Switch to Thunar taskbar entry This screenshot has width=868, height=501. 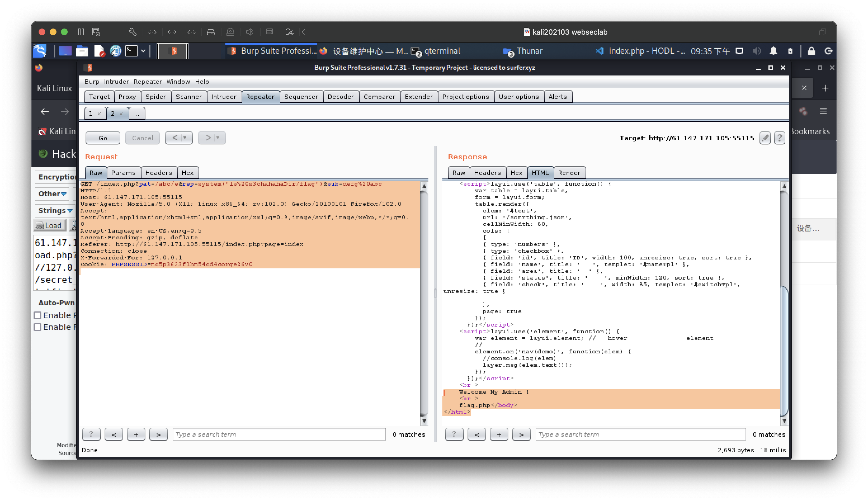(x=523, y=51)
